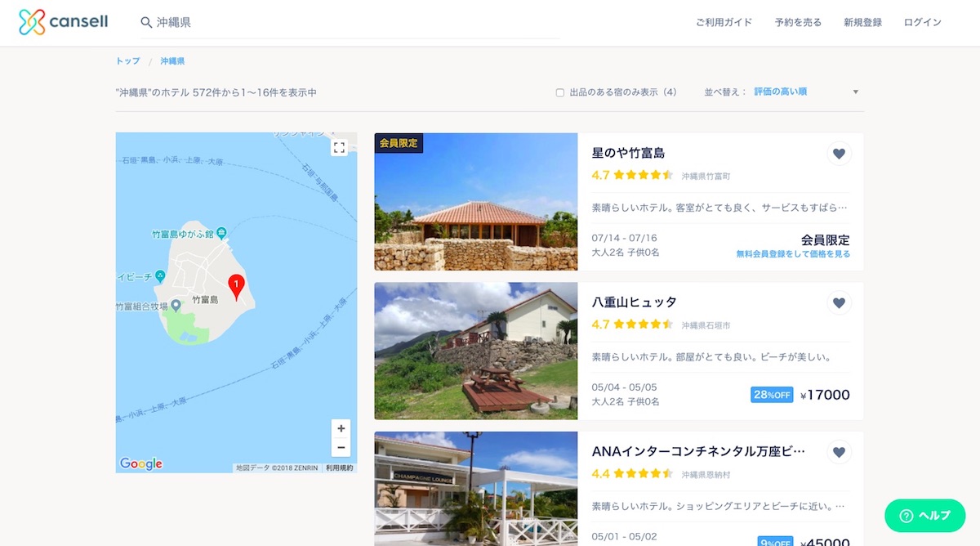Zoom in on the map
Viewport: 980px width, 546px height.
[341, 428]
